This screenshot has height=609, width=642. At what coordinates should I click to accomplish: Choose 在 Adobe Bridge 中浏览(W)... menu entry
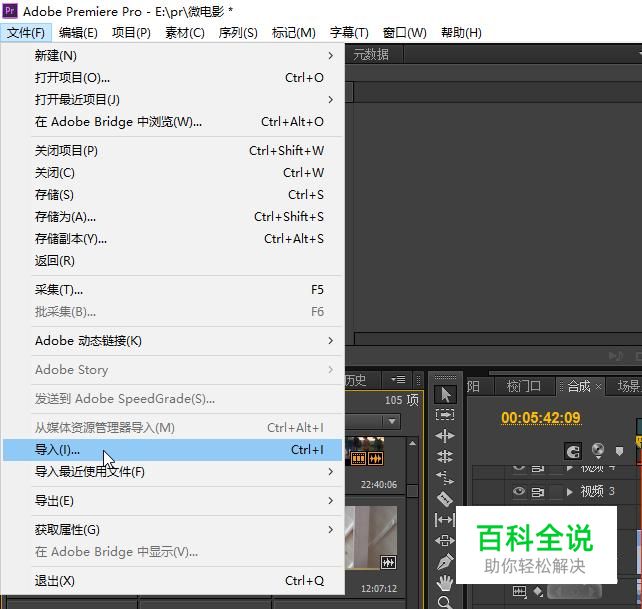tap(172, 122)
